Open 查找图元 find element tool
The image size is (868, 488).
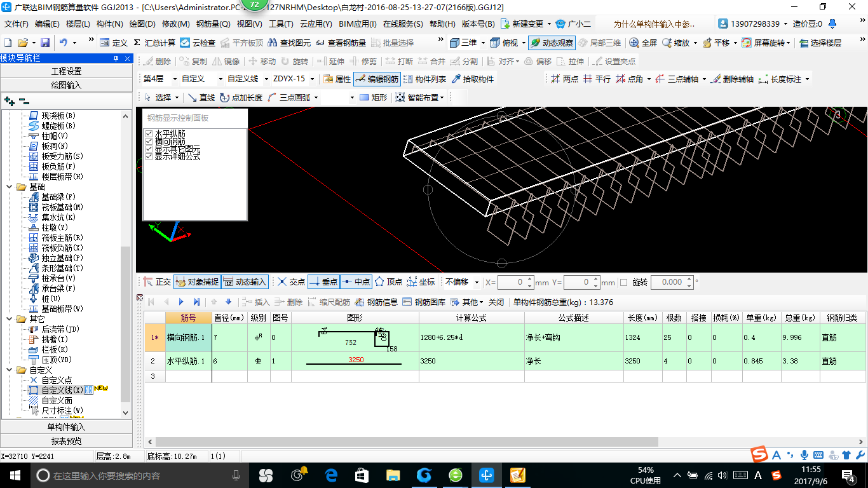pos(290,43)
